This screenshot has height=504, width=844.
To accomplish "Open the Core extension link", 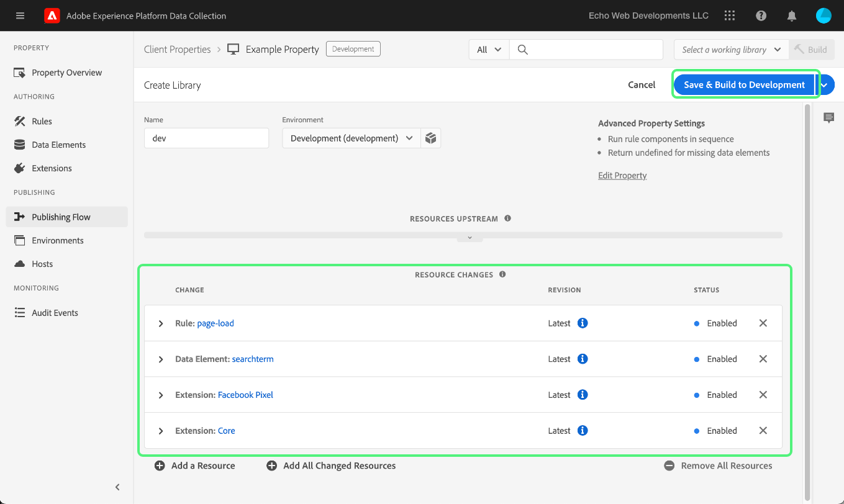I will (x=227, y=431).
